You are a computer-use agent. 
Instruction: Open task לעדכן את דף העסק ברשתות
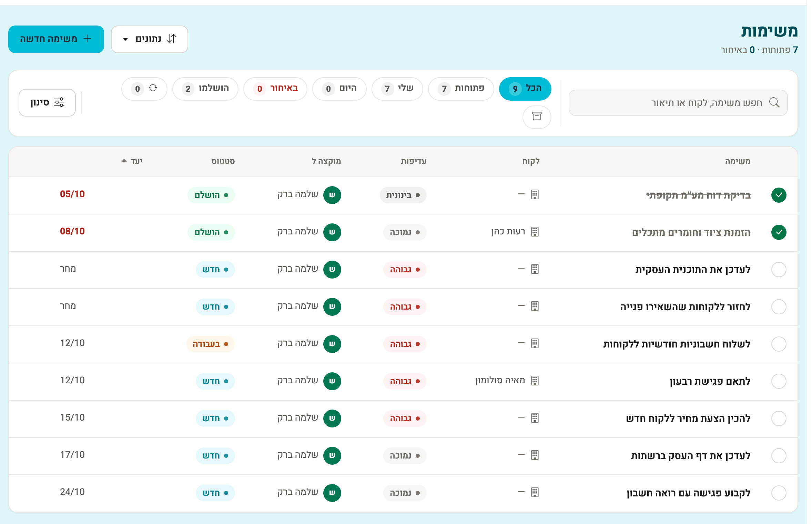point(690,456)
